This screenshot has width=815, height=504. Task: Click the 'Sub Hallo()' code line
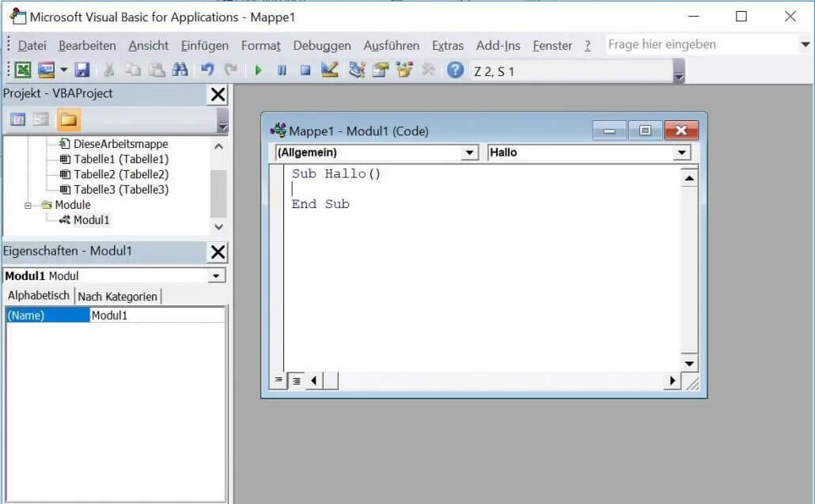click(336, 173)
